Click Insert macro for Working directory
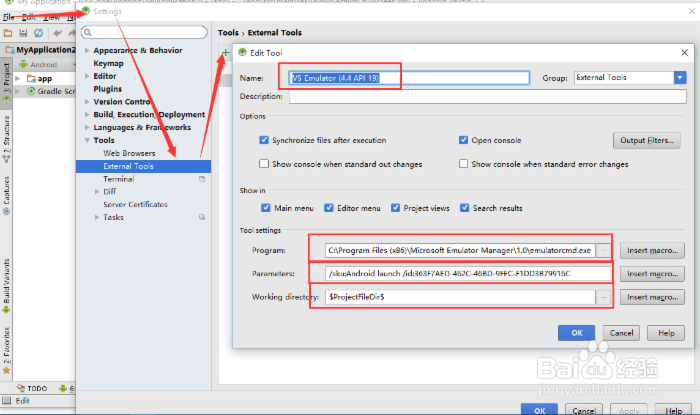The height and width of the screenshot is (415, 700). tap(652, 297)
